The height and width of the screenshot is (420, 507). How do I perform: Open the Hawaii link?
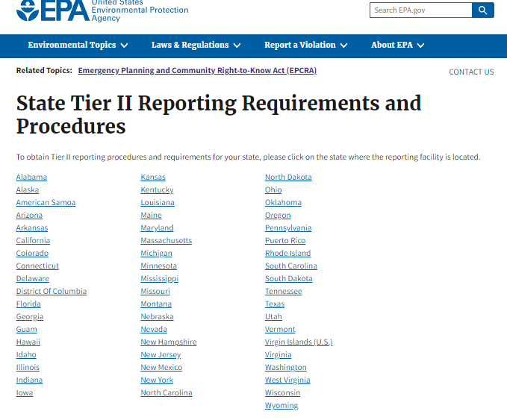28,342
